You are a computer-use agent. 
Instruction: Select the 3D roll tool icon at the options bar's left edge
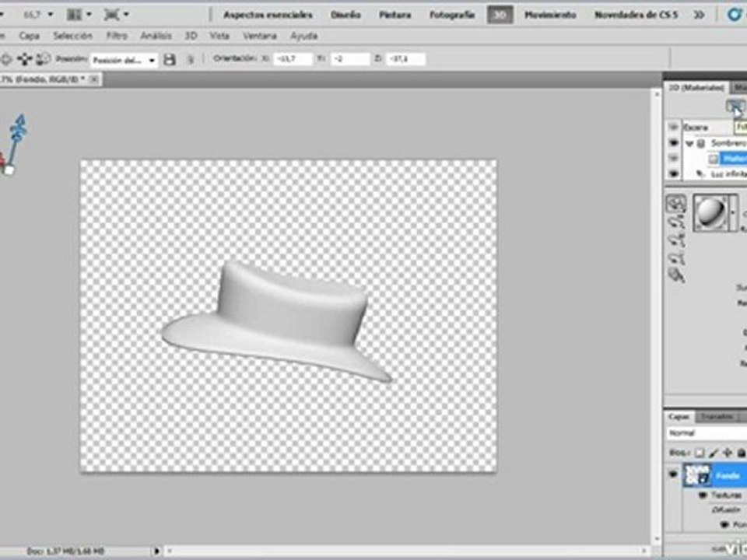click(x=5, y=59)
